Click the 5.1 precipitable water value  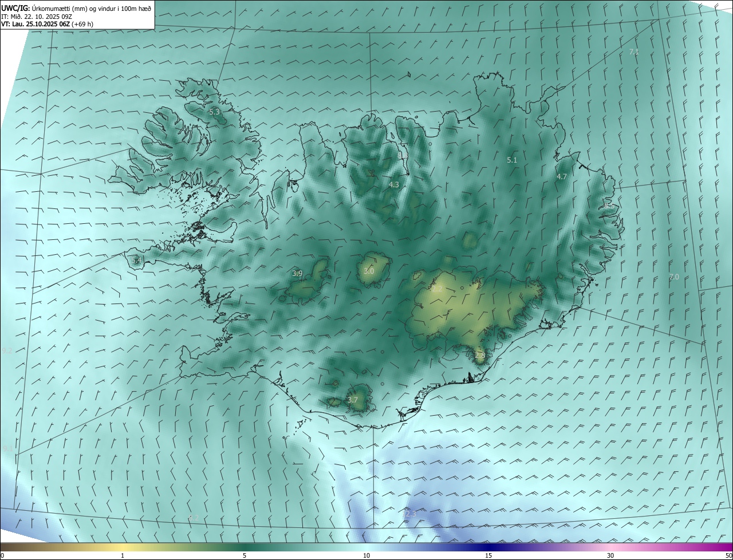coord(512,160)
